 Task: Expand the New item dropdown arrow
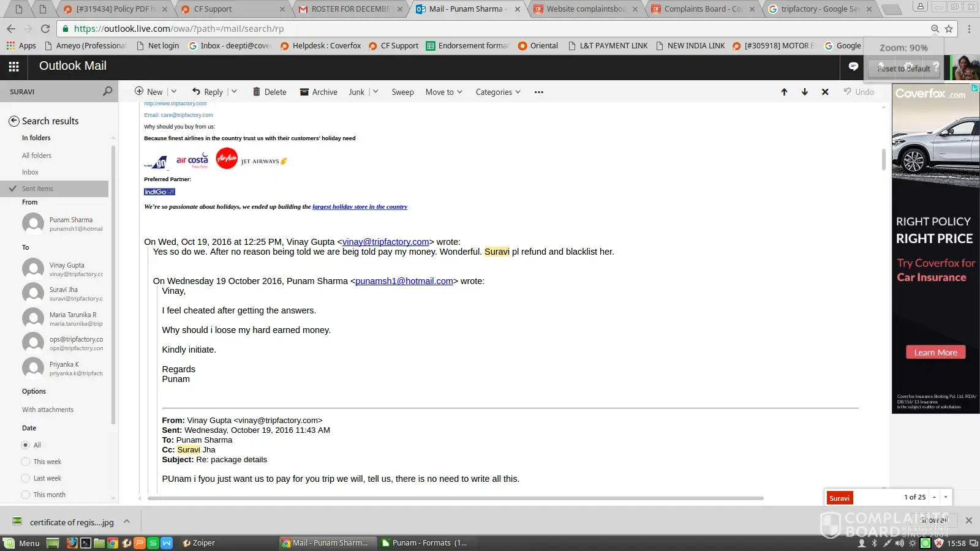174,92
